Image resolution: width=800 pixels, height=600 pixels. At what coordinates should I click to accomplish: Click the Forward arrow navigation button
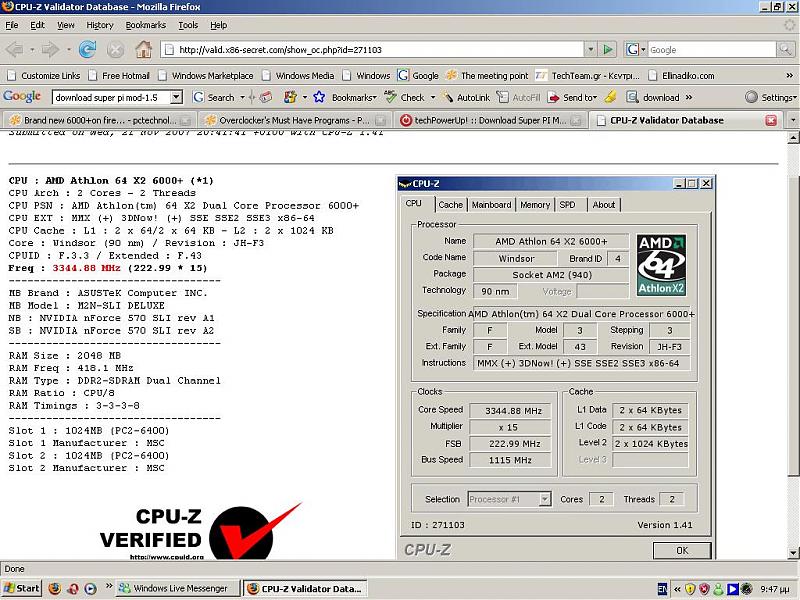point(49,49)
